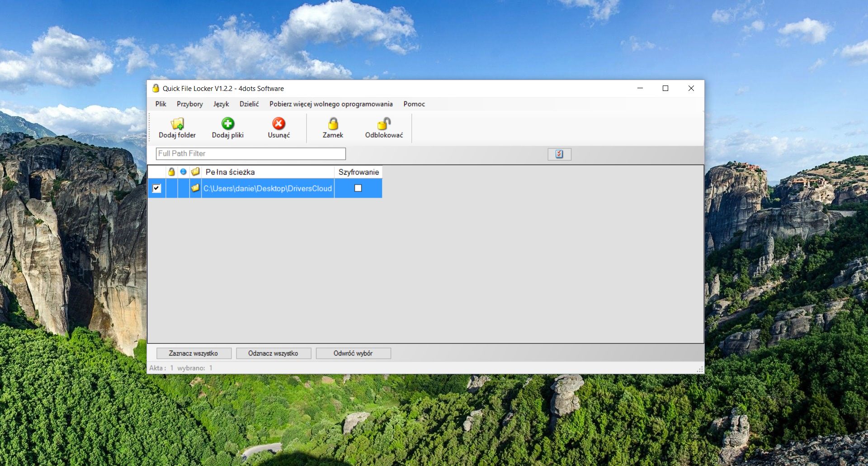Click the Odwróć wybór button

[353, 353]
